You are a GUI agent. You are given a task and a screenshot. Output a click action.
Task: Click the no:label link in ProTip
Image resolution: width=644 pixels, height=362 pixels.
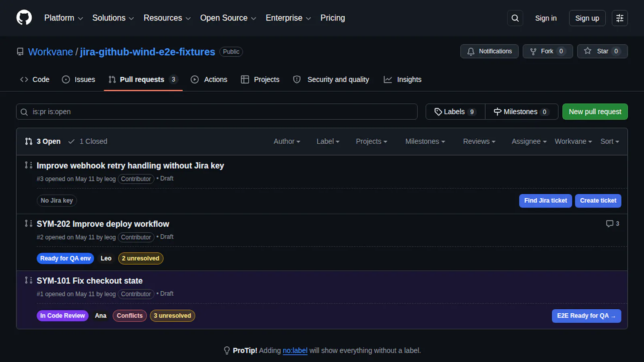295,351
